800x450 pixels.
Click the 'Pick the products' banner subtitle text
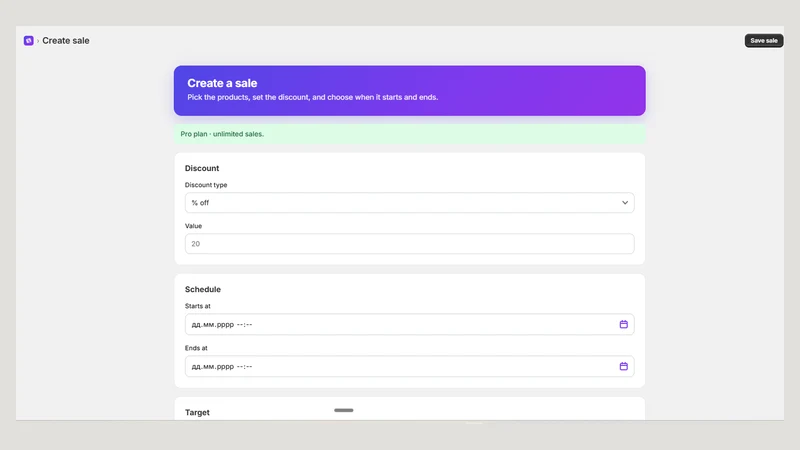(x=312, y=97)
